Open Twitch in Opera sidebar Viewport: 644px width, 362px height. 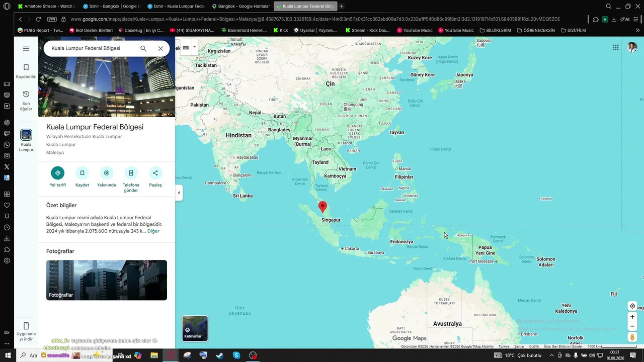pos(7,134)
